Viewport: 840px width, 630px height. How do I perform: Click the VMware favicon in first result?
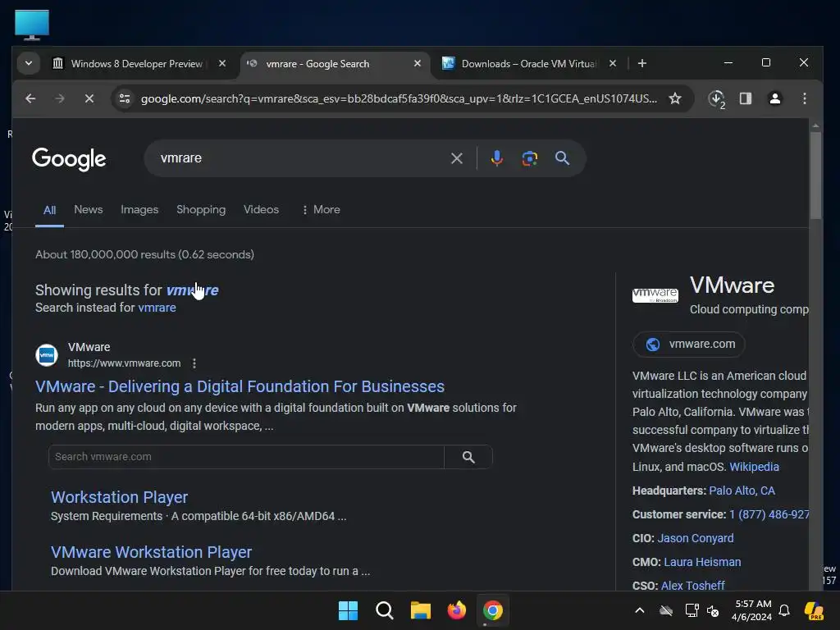point(47,354)
